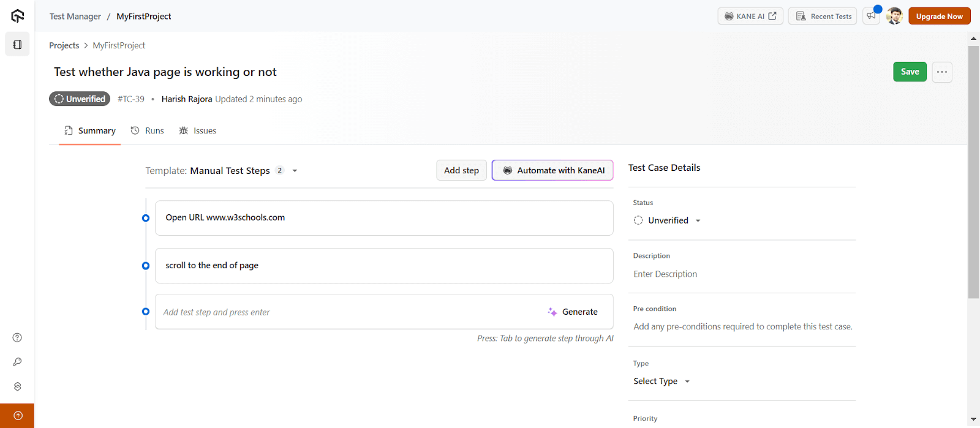The width and height of the screenshot is (980, 428).
Task: Click the more options ellipsis button
Action: (942, 72)
